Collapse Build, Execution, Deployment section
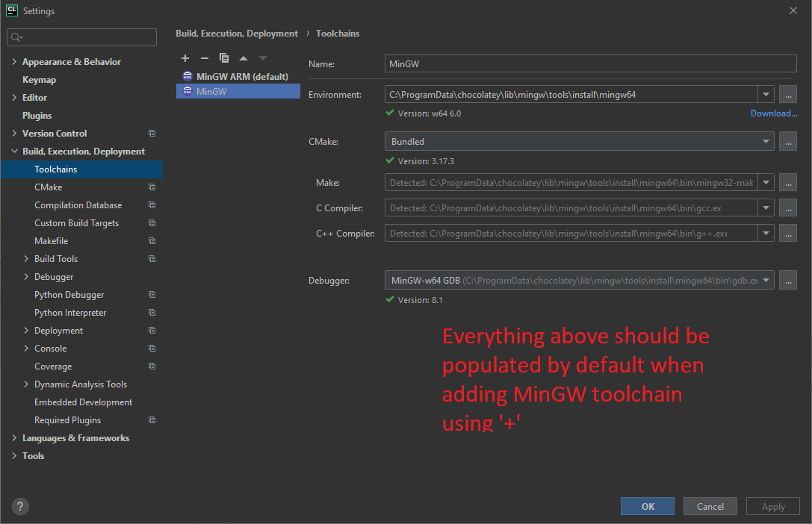812x524 pixels. coord(14,151)
